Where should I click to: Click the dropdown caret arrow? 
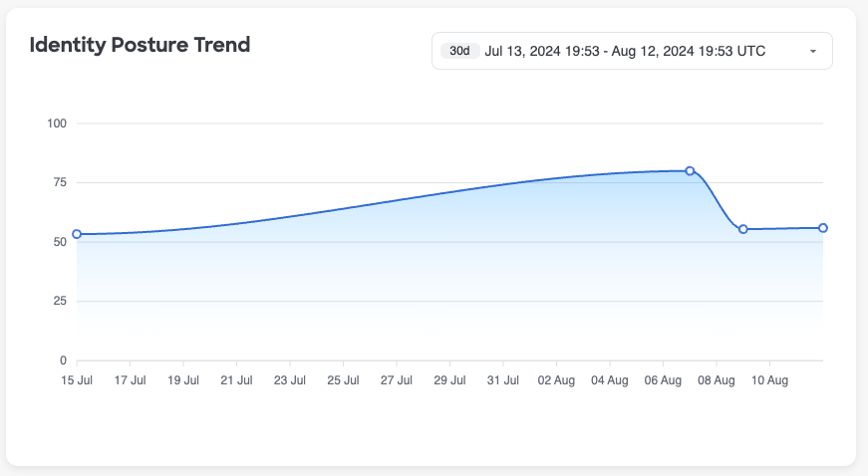click(813, 51)
